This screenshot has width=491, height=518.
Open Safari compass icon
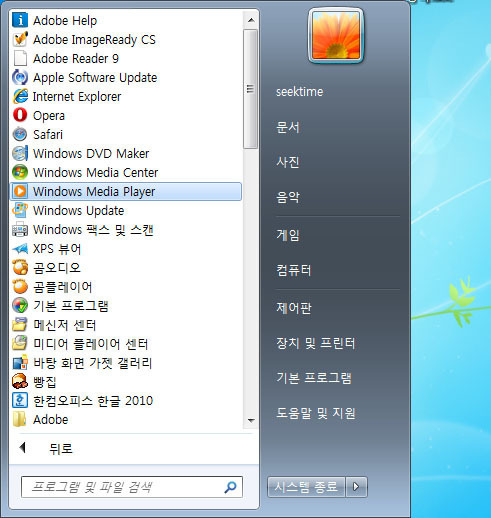tap(20, 134)
